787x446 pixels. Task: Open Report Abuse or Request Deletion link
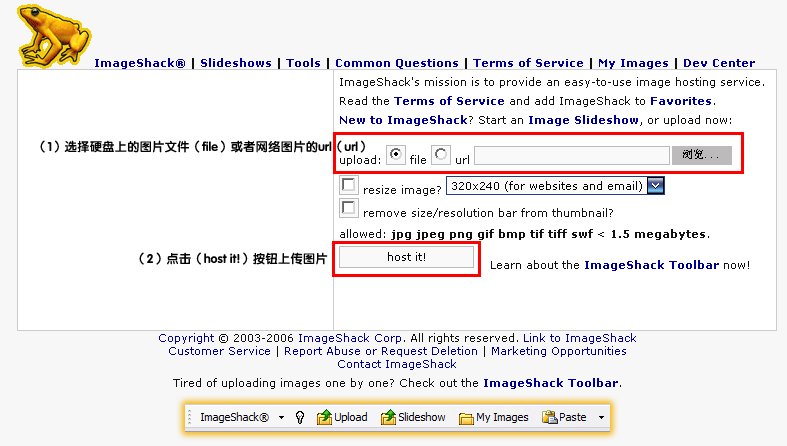[381, 351]
